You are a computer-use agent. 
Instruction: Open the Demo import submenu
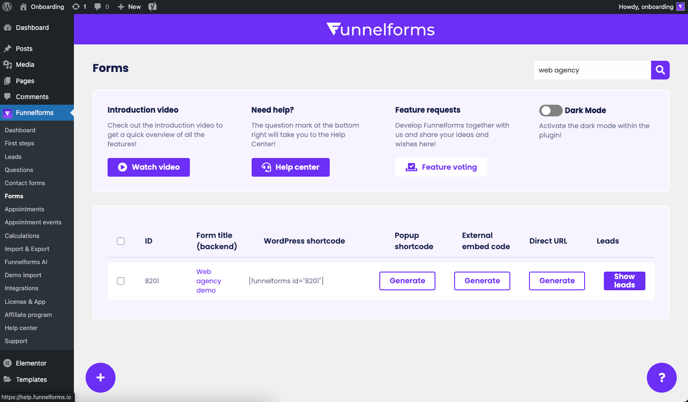click(x=23, y=275)
